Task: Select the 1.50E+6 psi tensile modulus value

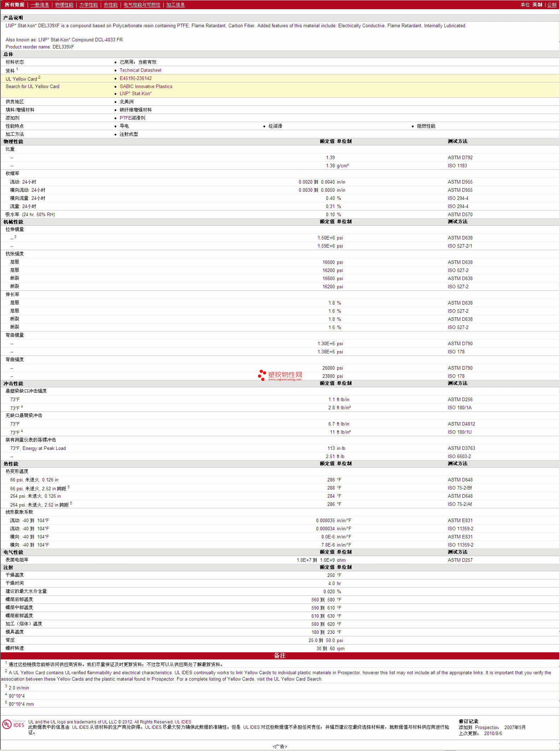Action: 330,238
